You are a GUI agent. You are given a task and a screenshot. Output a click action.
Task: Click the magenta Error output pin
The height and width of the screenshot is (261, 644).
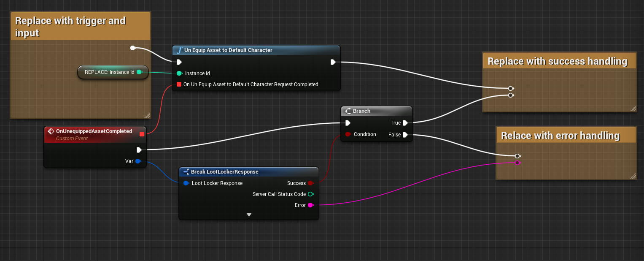(310, 205)
